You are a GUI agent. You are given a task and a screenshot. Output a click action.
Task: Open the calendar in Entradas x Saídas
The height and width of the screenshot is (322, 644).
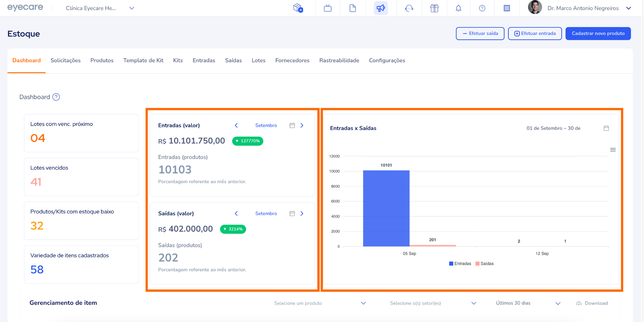pyautogui.click(x=606, y=128)
